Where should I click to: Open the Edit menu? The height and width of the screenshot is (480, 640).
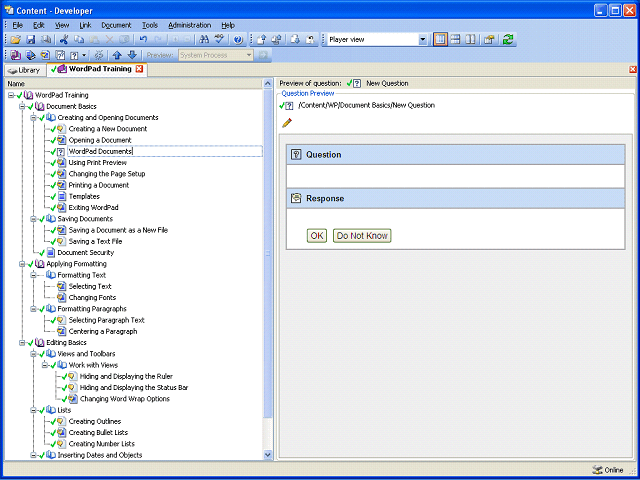pos(39,25)
